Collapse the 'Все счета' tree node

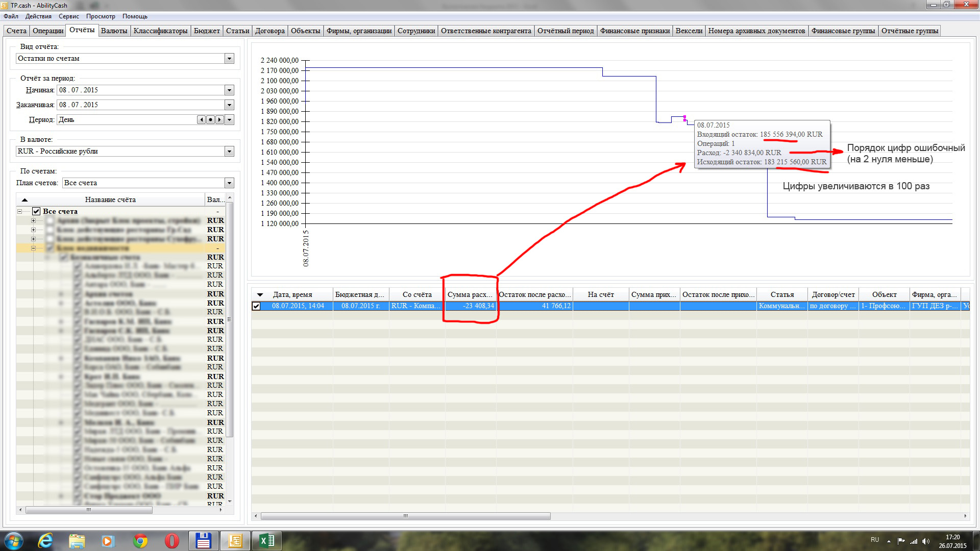pyautogui.click(x=20, y=211)
